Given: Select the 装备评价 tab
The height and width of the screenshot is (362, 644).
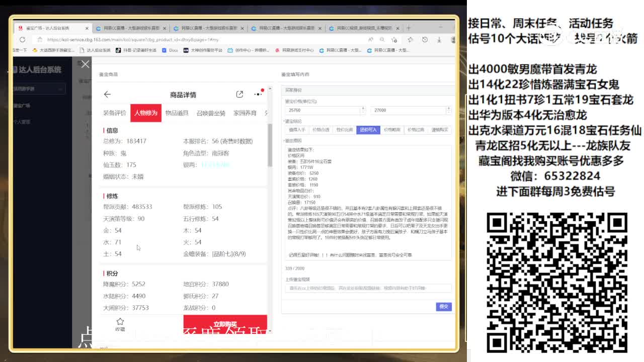Looking at the screenshot, I should point(115,113).
